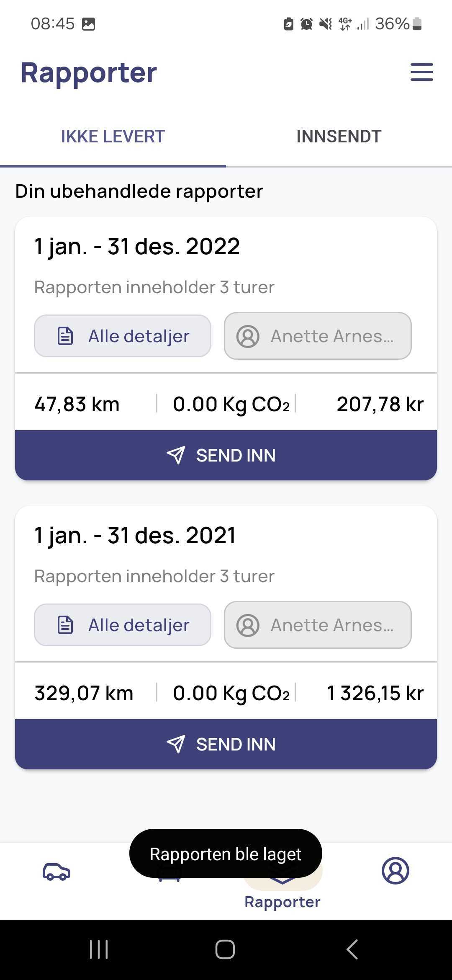Tap Android recent apps button
The width and height of the screenshot is (452, 980).
coord(99,949)
